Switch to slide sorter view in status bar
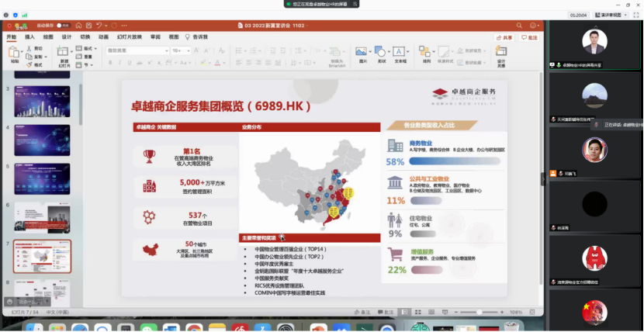This screenshot has height=332, width=644. [x=417, y=313]
